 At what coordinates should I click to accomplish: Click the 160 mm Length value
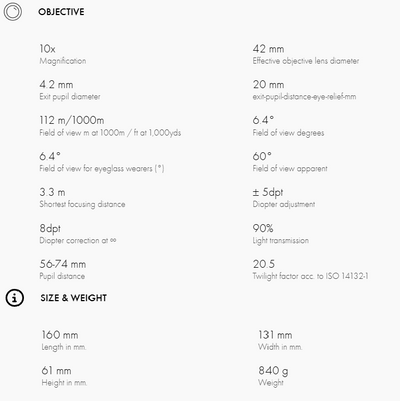click(x=60, y=335)
